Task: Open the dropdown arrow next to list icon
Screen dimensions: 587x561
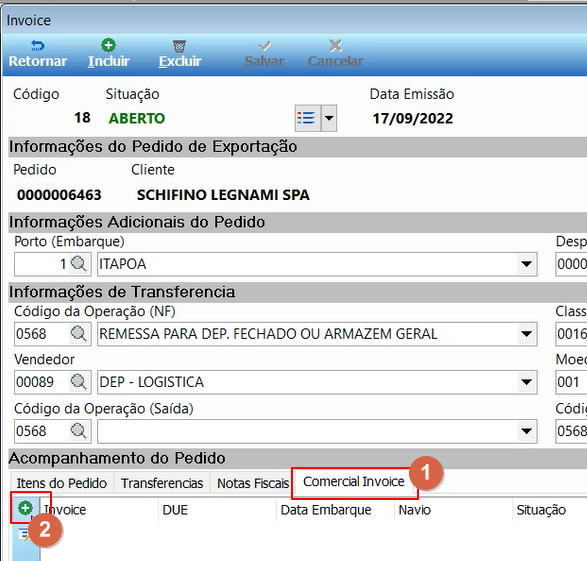Action: click(329, 118)
